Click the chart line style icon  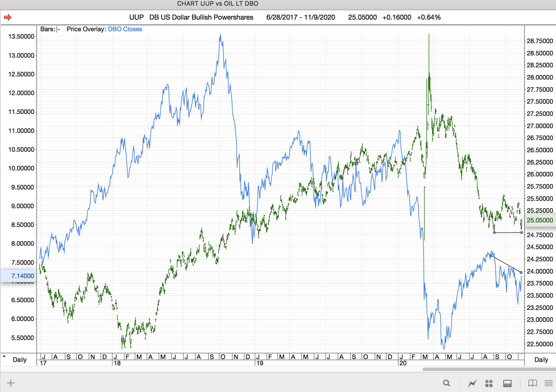[x=472, y=383]
